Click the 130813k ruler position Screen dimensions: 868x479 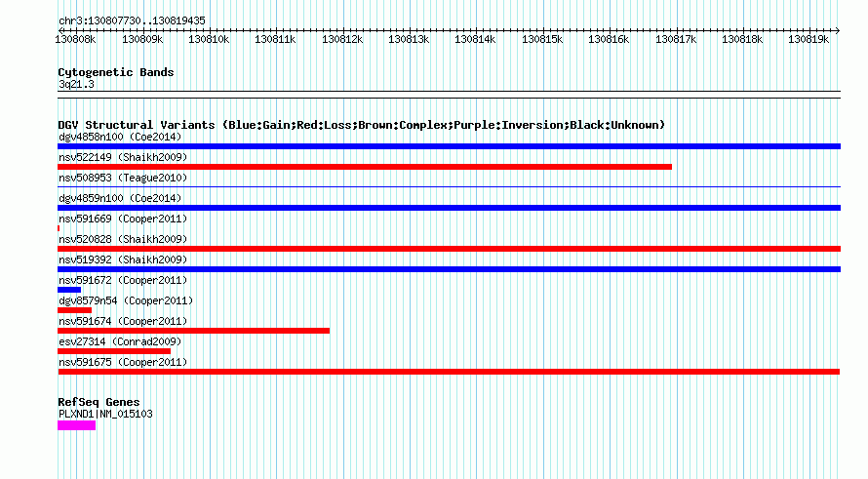click(x=409, y=39)
